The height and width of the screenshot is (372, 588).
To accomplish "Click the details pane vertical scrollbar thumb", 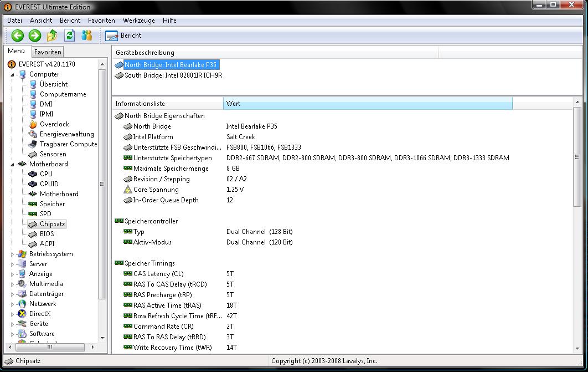I will 577,156.
